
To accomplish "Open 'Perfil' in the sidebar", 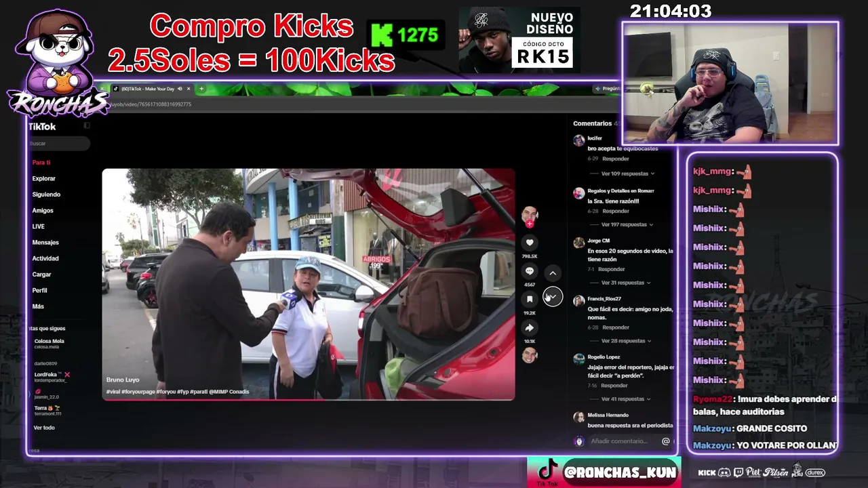I will [39, 290].
